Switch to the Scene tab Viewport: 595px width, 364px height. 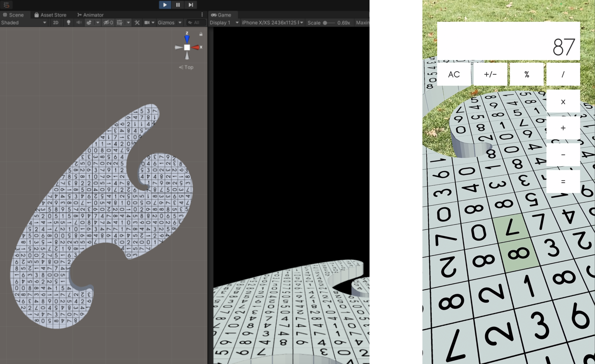[x=13, y=15]
